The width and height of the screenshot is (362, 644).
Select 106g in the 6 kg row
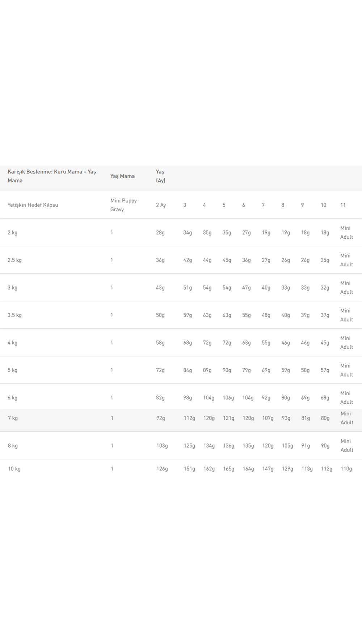[x=228, y=398]
